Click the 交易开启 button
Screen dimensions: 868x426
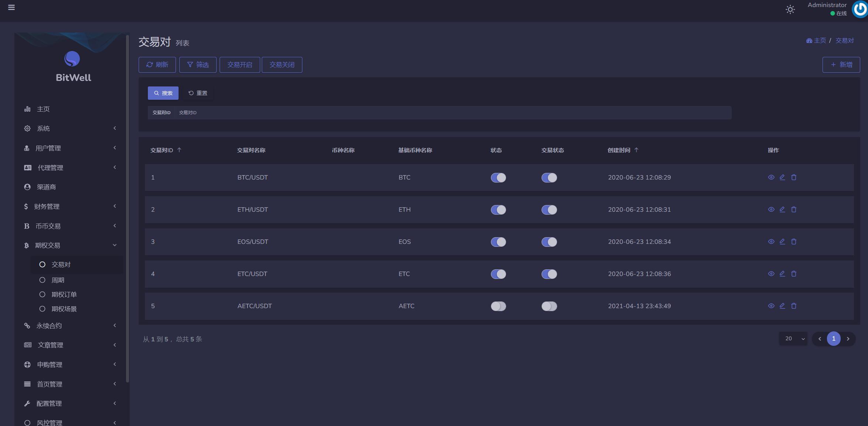[240, 65]
